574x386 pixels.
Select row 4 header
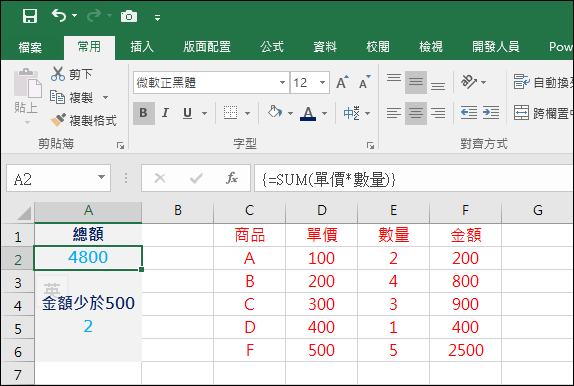(x=18, y=305)
